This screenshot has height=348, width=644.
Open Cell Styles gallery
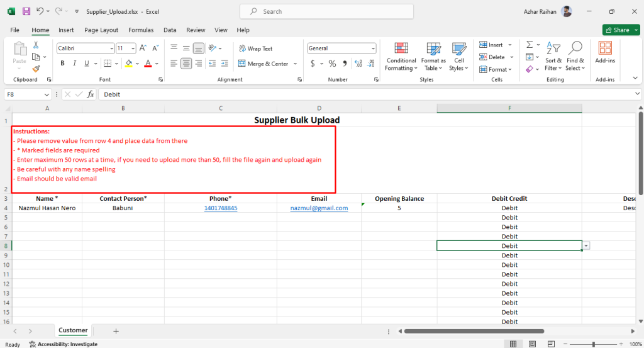(x=458, y=57)
